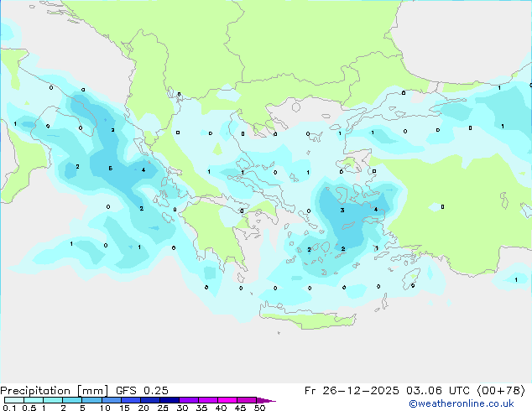Select the 1–2 mm legend color box
Screen dimensions: 532x411
(53, 400)
